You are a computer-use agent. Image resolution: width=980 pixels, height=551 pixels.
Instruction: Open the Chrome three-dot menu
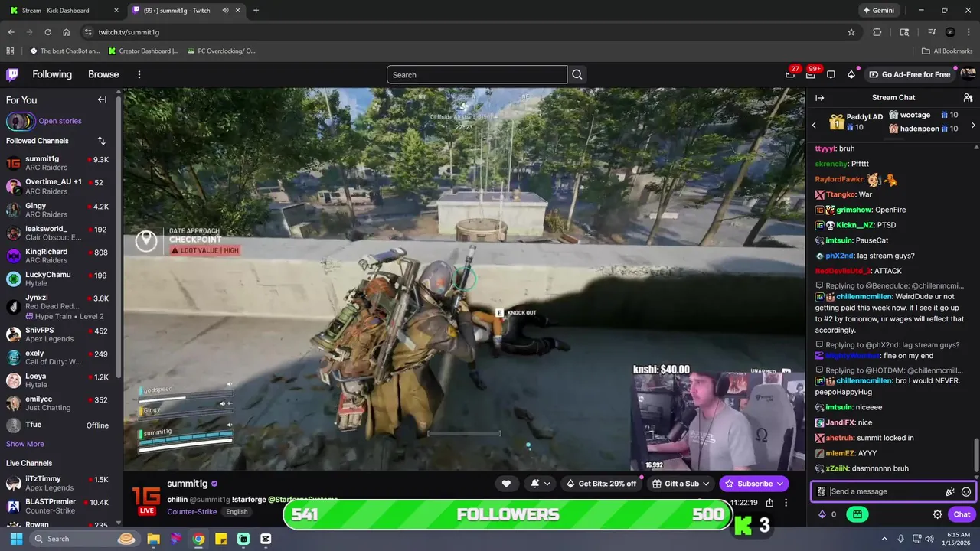point(968,32)
